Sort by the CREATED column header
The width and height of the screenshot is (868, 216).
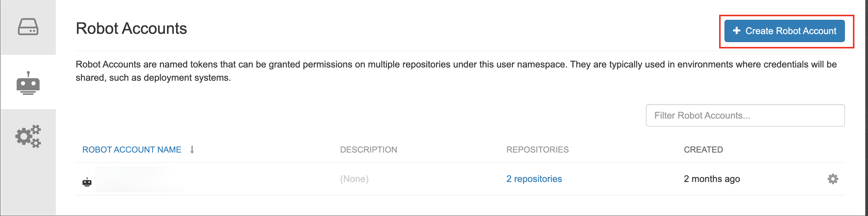click(703, 150)
